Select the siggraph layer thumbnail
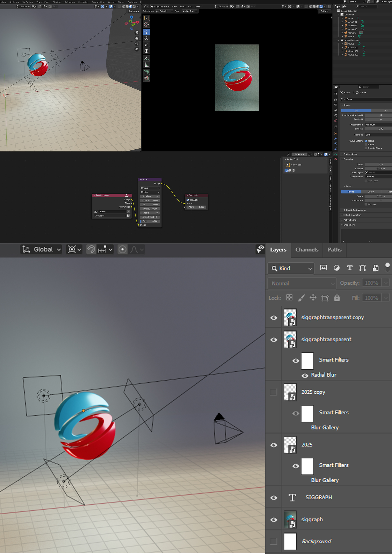392x554 pixels. (x=290, y=520)
